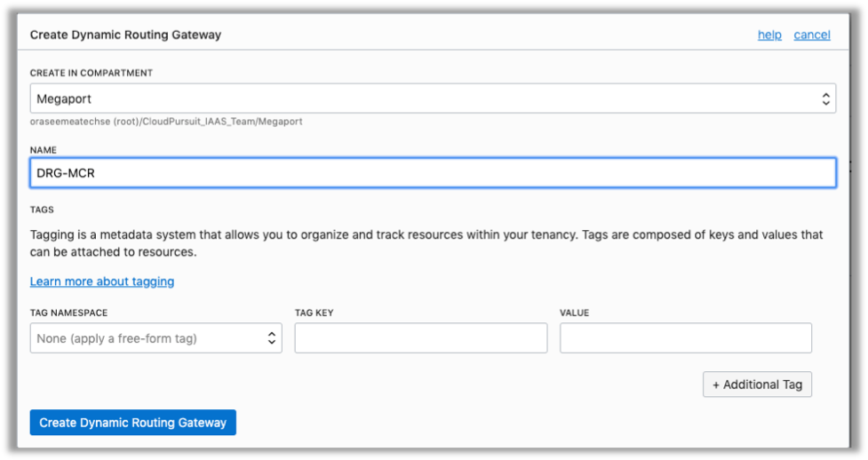Click the Value label text
868x460 pixels.
(574, 313)
